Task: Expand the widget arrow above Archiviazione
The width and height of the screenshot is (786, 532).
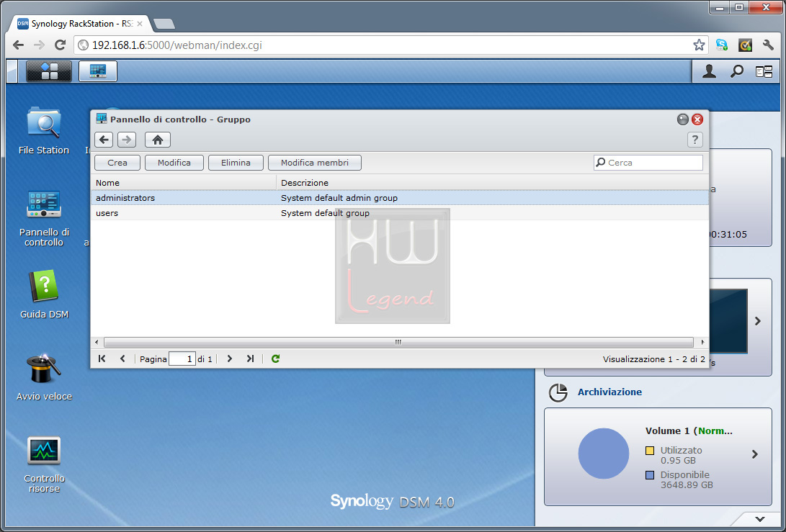Action: (758, 321)
